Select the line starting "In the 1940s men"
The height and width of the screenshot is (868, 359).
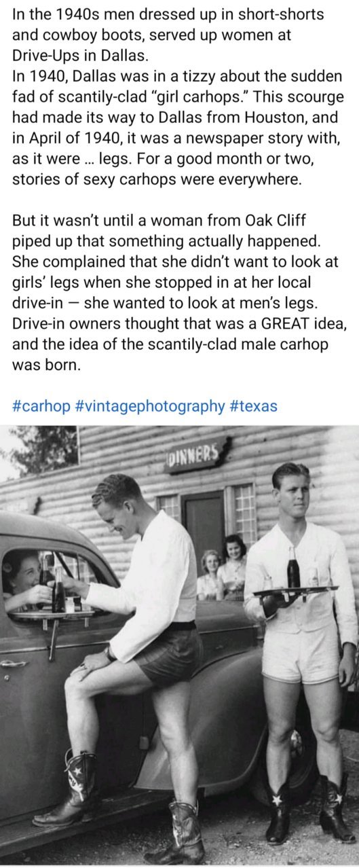click(x=168, y=14)
